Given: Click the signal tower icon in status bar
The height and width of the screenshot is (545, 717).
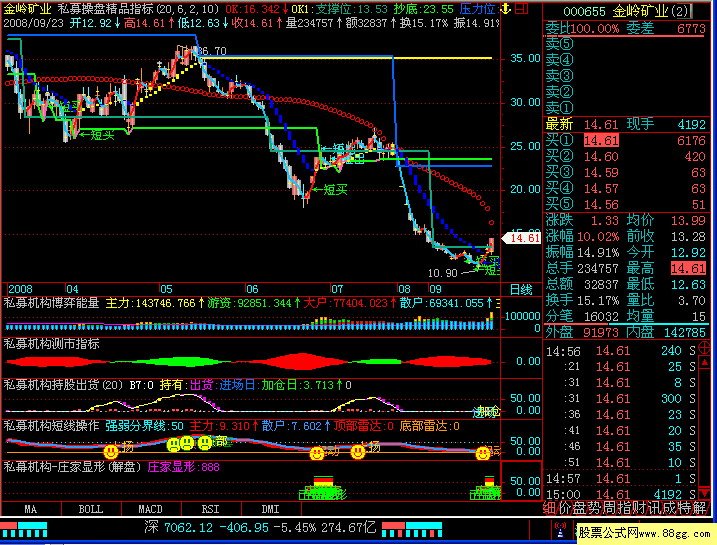Looking at the screenshot, I should point(560,530).
